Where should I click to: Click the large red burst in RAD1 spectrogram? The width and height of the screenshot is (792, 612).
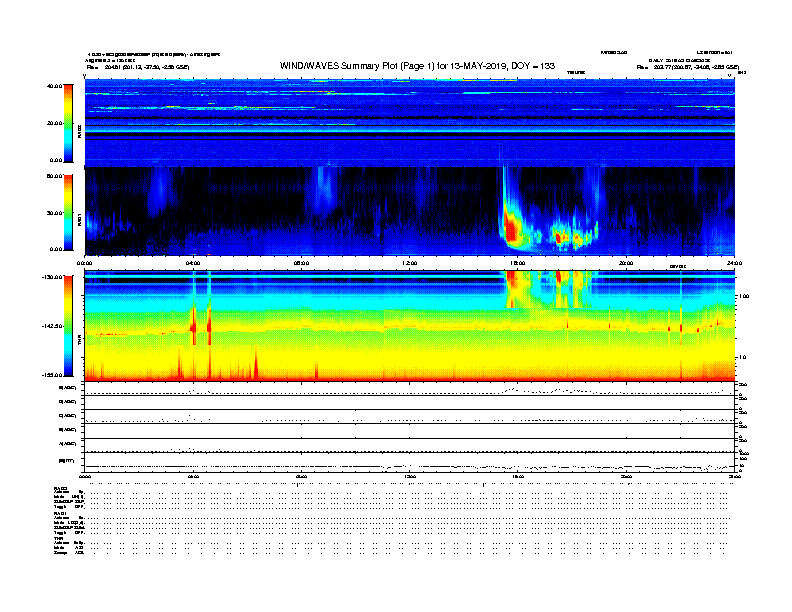pyautogui.click(x=511, y=230)
